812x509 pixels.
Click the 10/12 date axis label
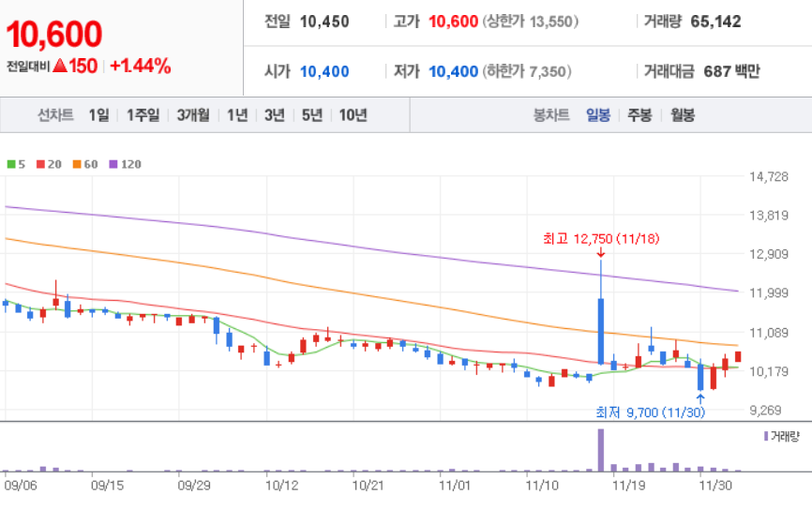281,486
